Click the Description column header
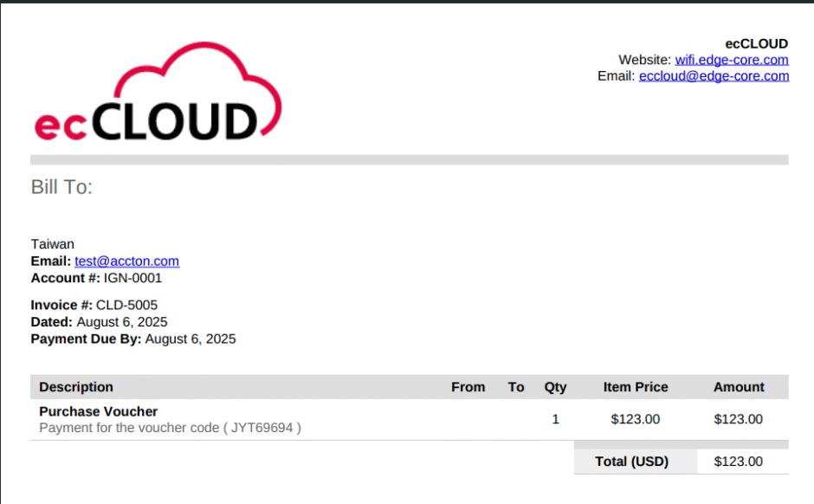 coord(76,387)
